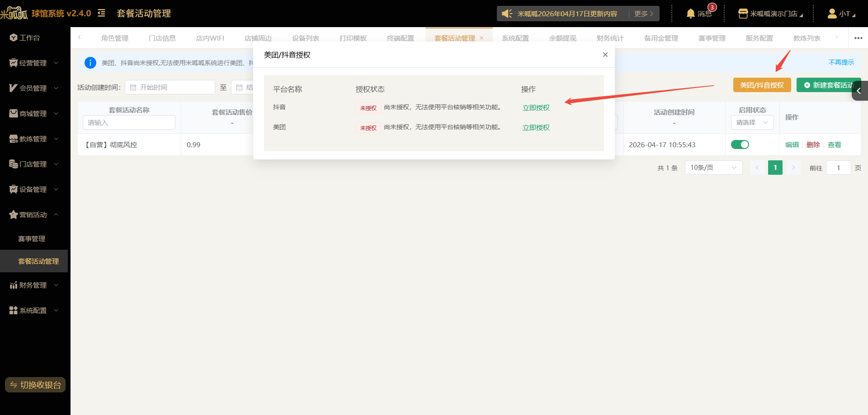868x415 pixels.
Task: Click 删除 for the 彻底风控 row
Action: point(813,145)
